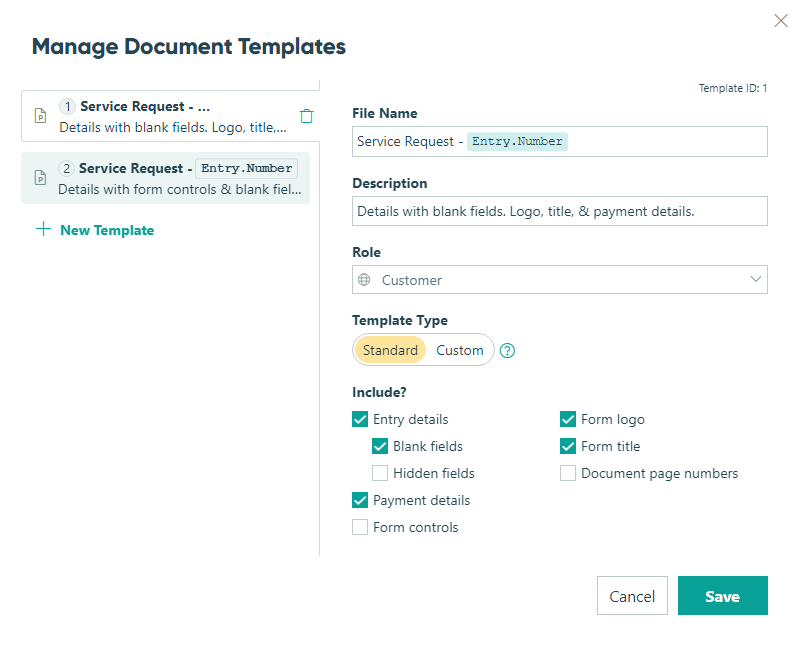
Task: Click the 'Include?' section heading
Action: coord(379,392)
